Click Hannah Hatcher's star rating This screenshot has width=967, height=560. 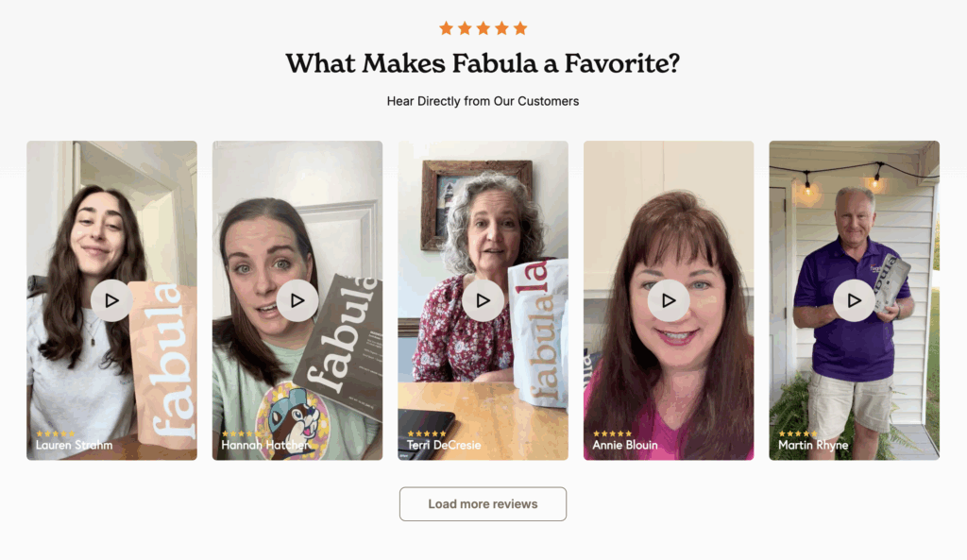click(240, 433)
